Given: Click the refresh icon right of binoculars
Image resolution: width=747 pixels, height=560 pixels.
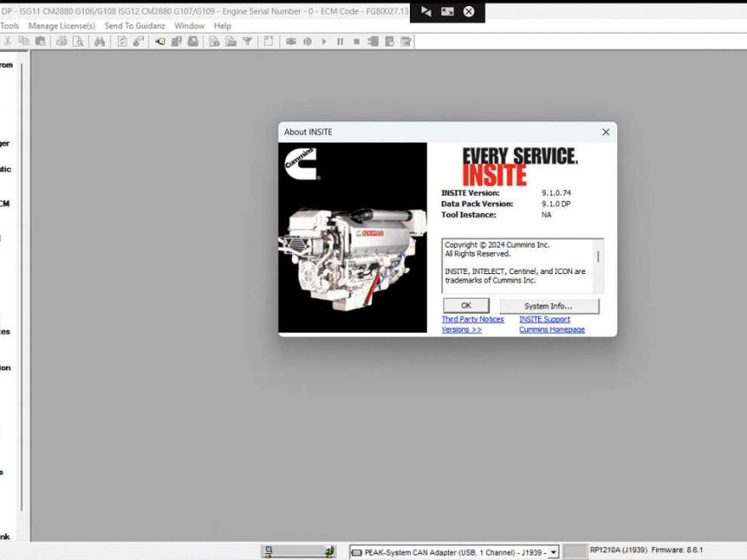Looking at the screenshot, I should click(x=122, y=42).
